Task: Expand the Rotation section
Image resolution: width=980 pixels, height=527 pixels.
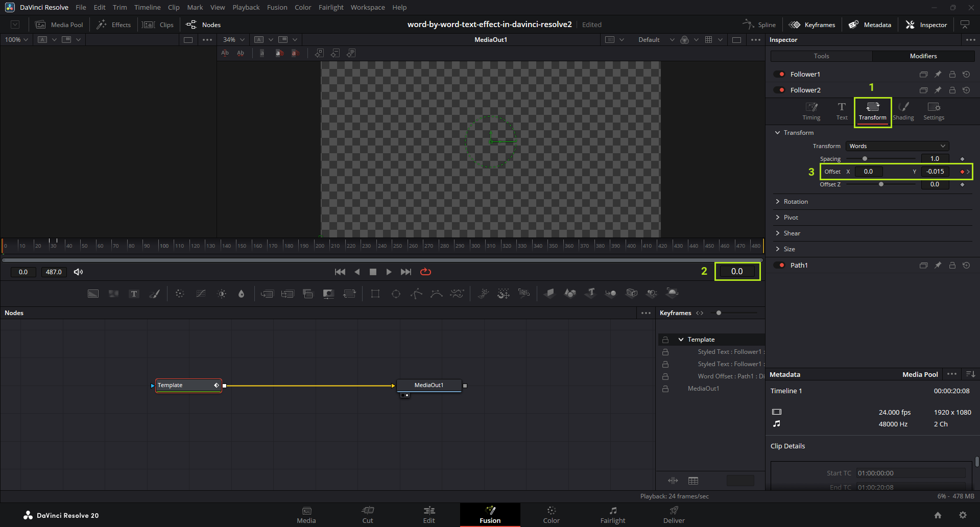Action: tap(778, 202)
